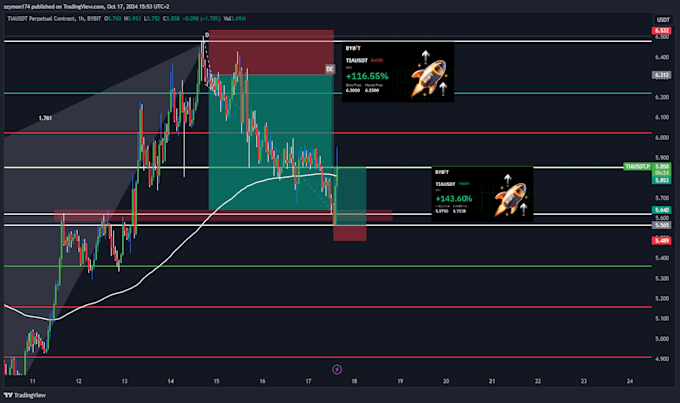Click the 5.858 last price label
Image resolution: width=680 pixels, height=403 pixels.
pos(662,167)
